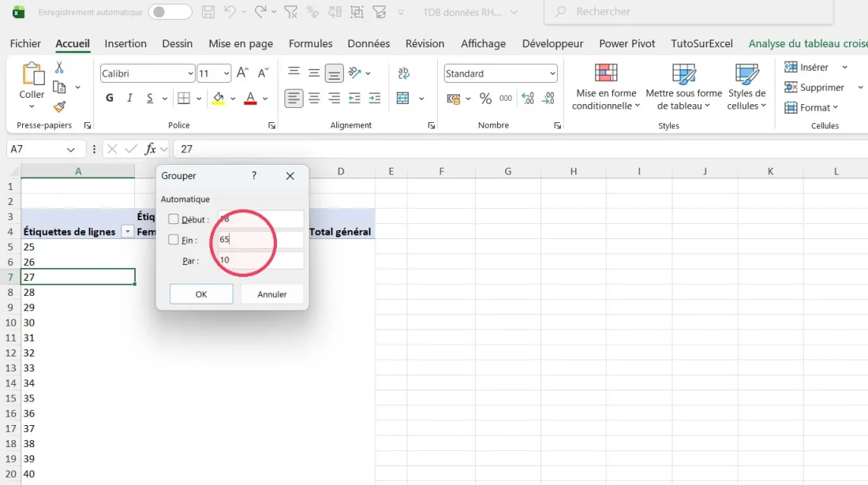Open the font name Calibri dropdown
This screenshot has width=868, height=485.
[x=190, y=73]
